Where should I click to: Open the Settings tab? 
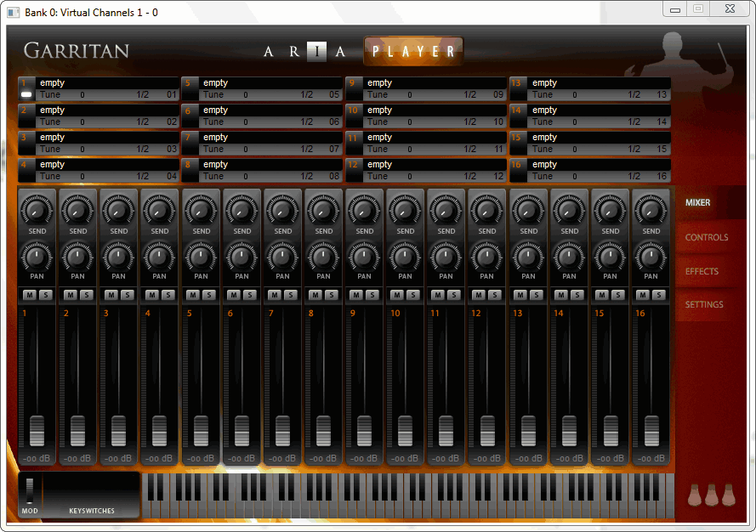704,304
